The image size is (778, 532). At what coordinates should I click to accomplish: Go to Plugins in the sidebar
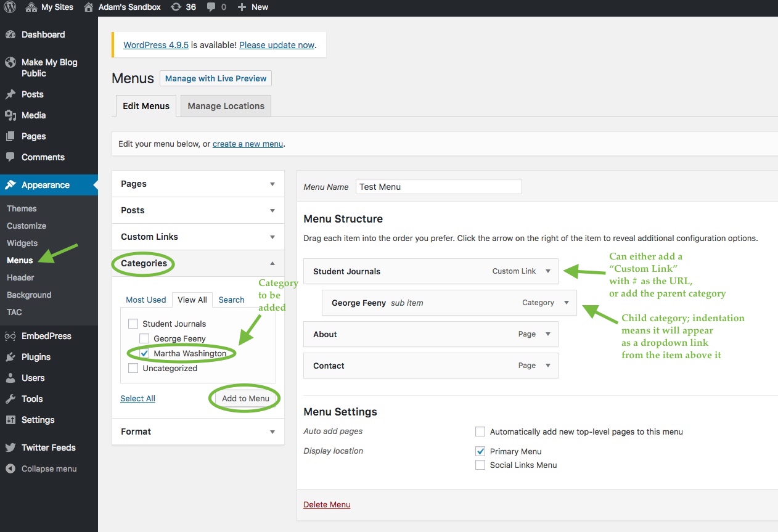coord(36,357)
